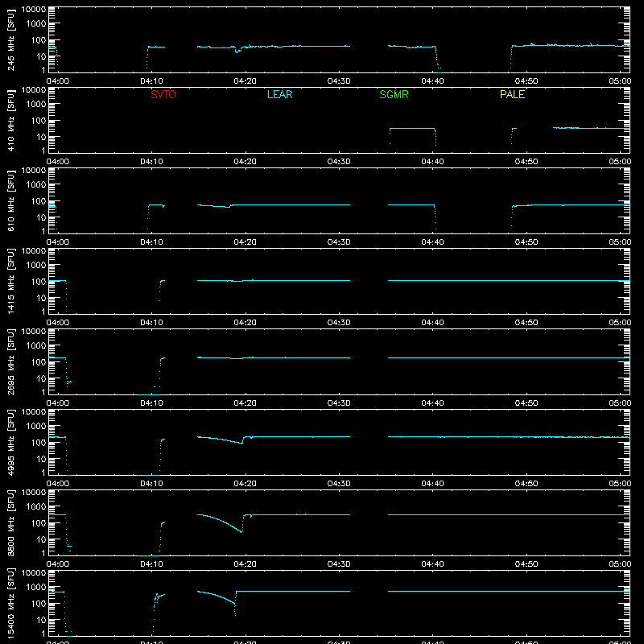Select the '245 MHz [SFU]' axis title

(x=11, y=39)
